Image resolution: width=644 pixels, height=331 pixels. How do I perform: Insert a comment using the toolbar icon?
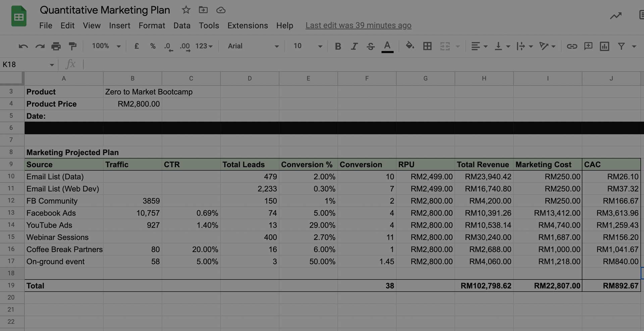[588, 46]
